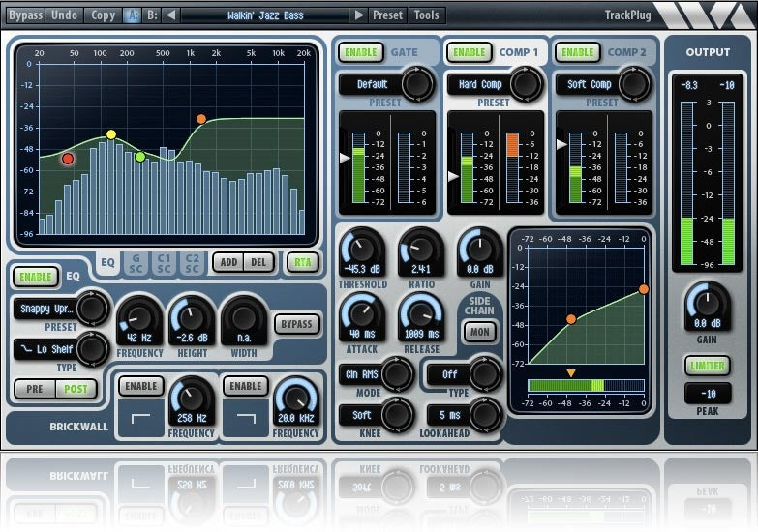Viewport: 758px width, 532px height.
Task: Open the Cln RMS mode selector
Action: click(362, 374)
